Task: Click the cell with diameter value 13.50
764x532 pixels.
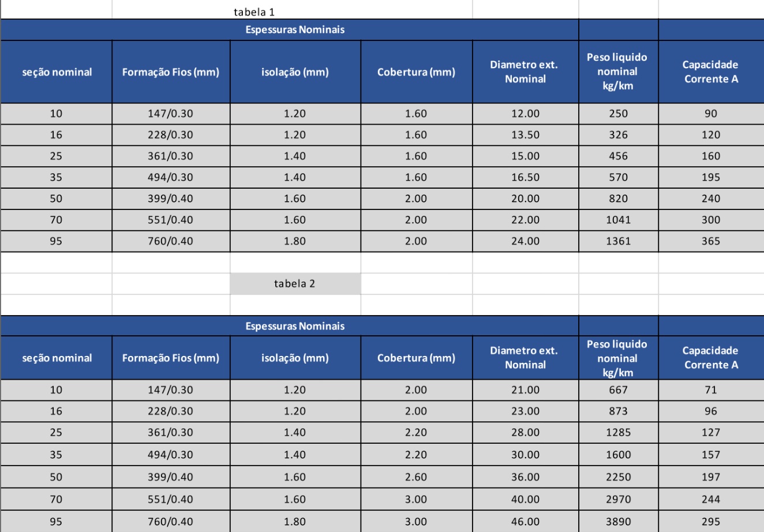Action: tap(525, 135)
